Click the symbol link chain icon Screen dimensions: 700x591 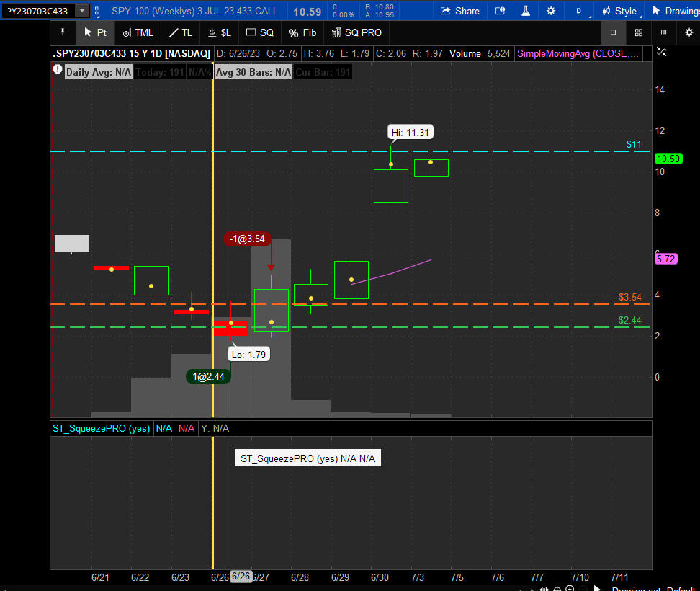point(97,11)
